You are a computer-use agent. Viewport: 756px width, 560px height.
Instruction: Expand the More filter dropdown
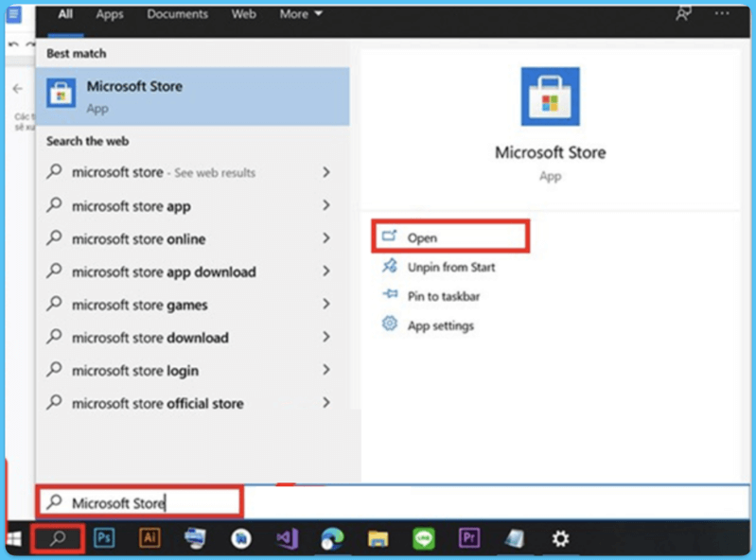[x=301, y=14]
